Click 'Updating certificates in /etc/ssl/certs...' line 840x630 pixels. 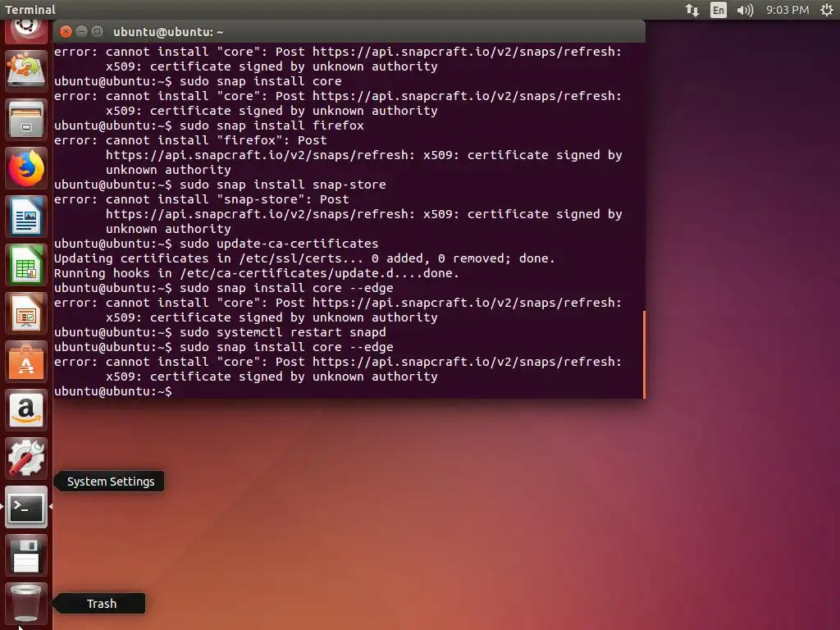coord(304,258)
